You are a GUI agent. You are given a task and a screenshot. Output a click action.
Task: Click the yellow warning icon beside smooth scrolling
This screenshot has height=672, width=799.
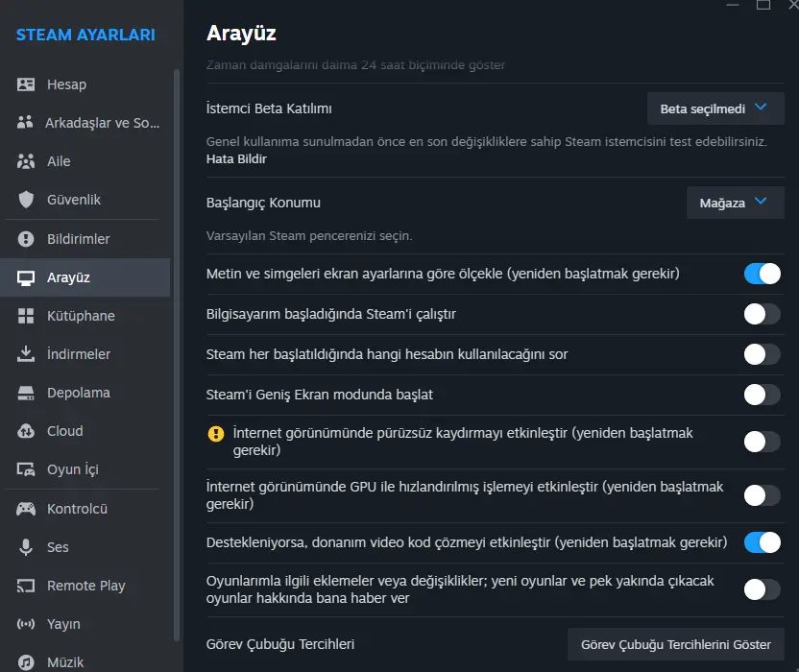(215, 434)
